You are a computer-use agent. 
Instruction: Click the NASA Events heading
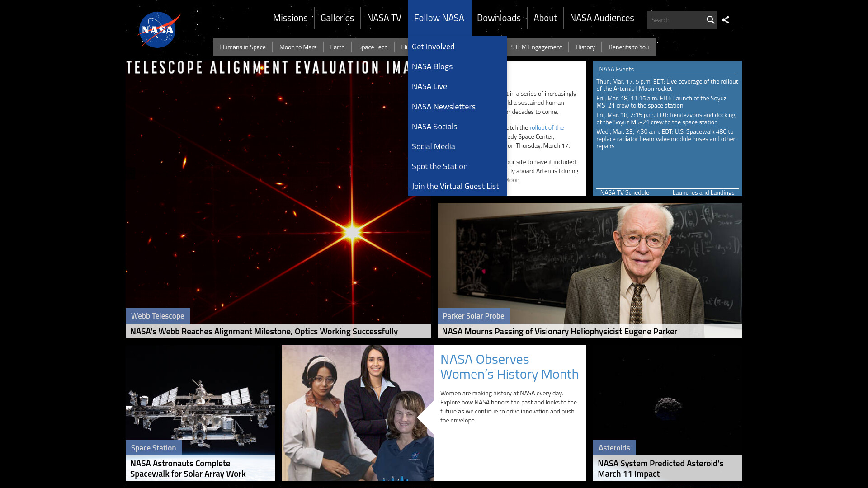click(x=616, y=69)
